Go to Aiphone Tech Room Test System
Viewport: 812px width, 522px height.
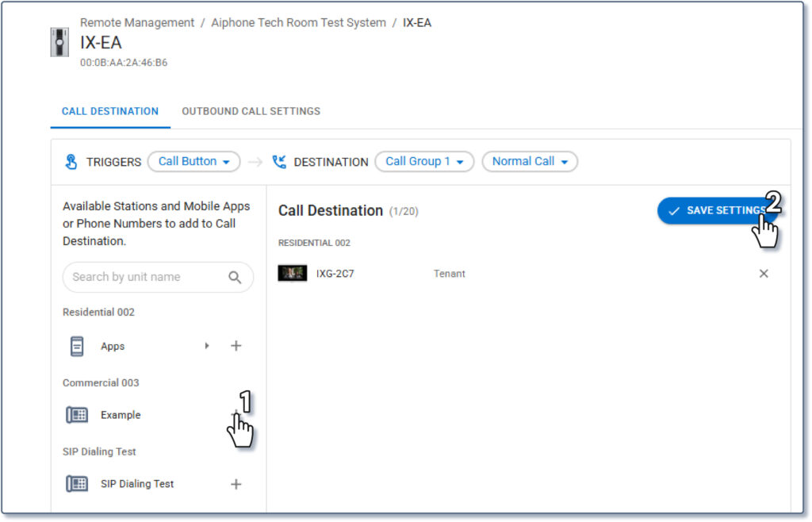coord(298,23)
